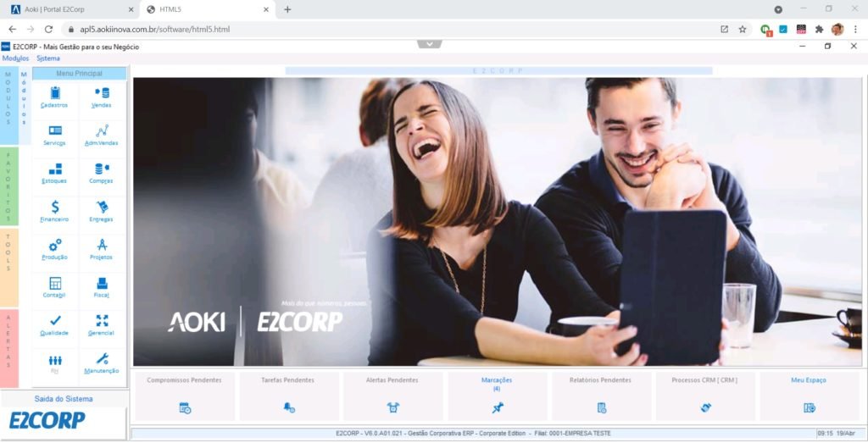Click the Compromissos Pendentes calendar icon
868x443 pixels.
185,408
